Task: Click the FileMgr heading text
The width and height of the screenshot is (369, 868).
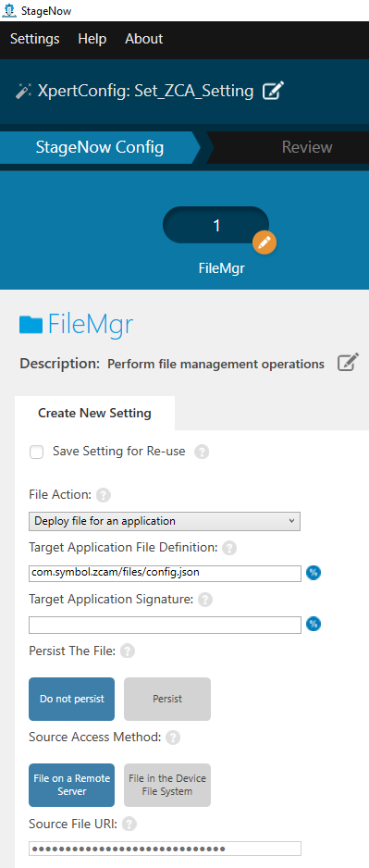Action: pos(91,325)
